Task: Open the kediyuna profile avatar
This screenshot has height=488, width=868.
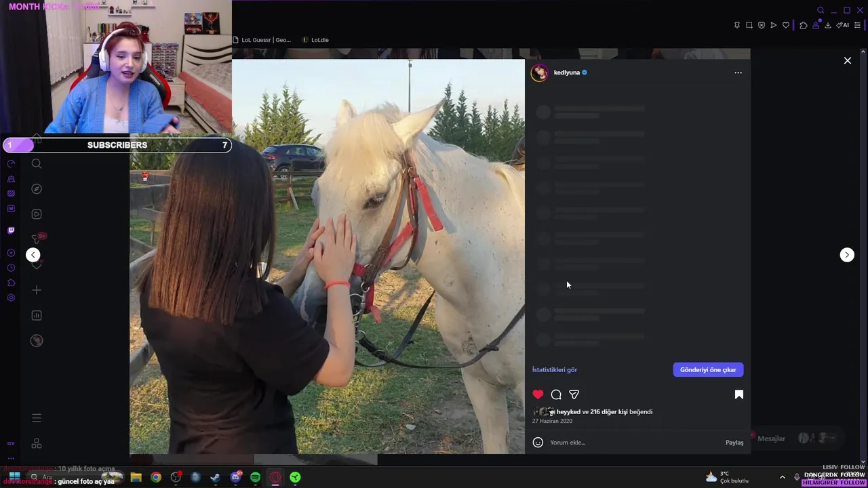Action: 540,73
